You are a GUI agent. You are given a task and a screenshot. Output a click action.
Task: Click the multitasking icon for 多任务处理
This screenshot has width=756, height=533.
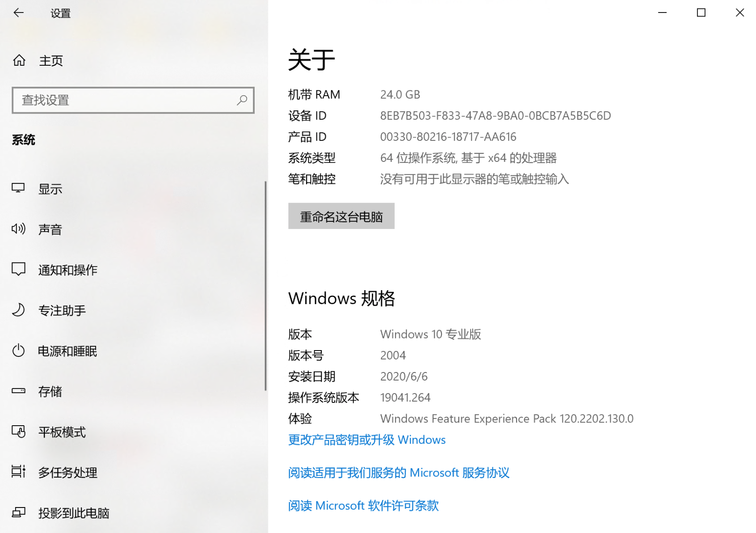18,472
